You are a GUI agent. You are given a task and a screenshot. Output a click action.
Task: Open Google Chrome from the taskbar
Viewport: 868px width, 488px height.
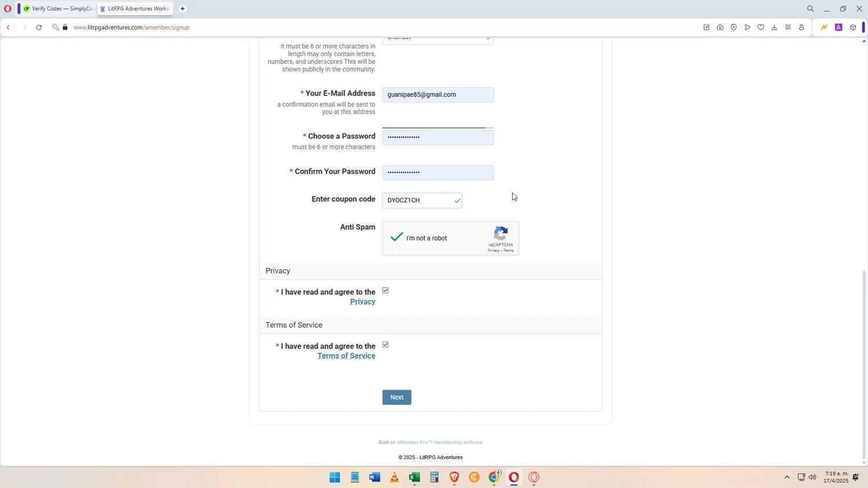pyautogui.click(x=494, y=477)
